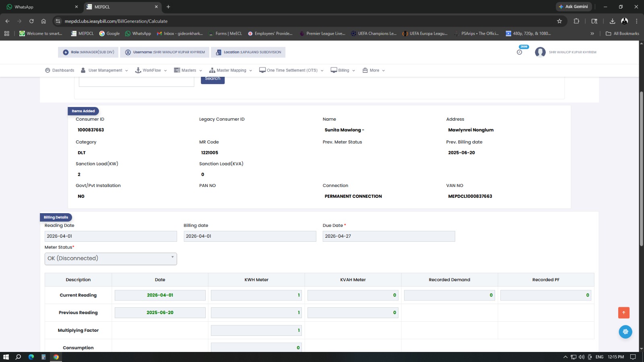This screenshot has width=644, height=362.
Task: Reload the page with the refresh icon
Action: click(31, 21)
